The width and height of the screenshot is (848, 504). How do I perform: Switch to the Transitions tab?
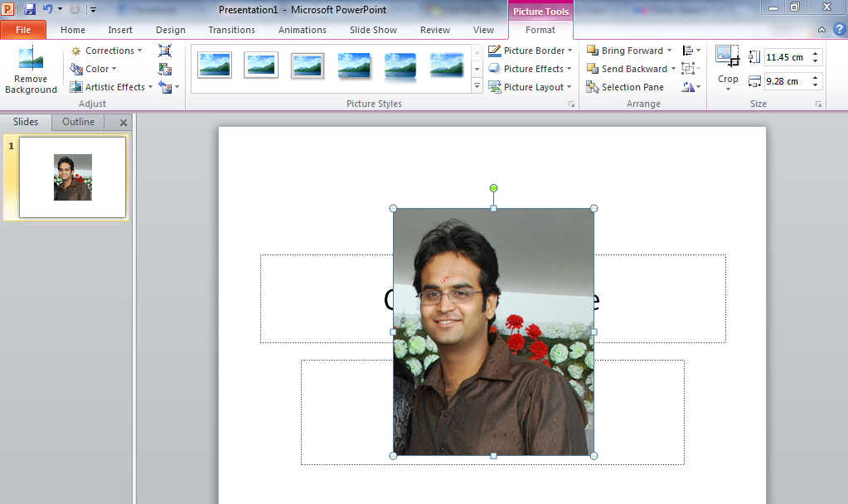[x=232, y=30]
